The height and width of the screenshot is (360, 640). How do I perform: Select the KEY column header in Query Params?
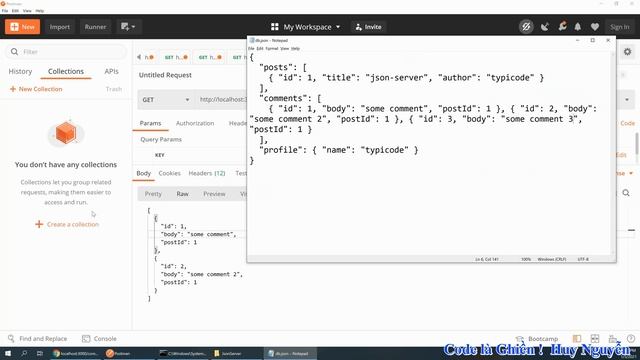point(160,155)
